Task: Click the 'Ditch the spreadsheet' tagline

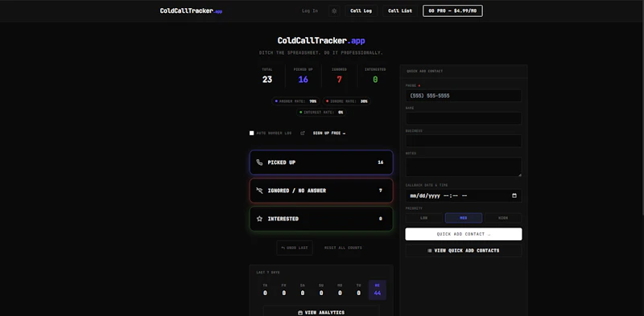Action: point(321,53)
